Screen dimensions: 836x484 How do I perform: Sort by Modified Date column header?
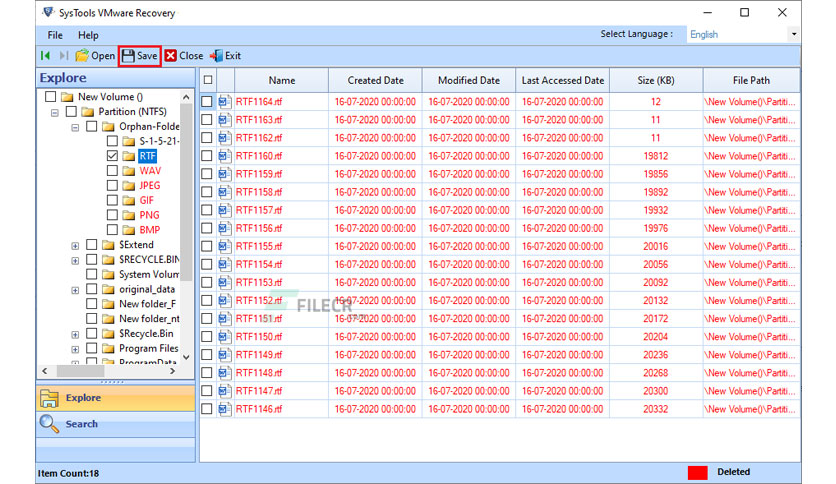(x=469, y=80)
